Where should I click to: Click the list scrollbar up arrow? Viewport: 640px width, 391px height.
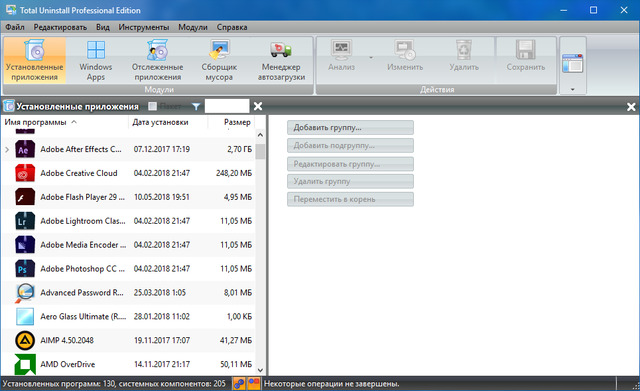260,135
